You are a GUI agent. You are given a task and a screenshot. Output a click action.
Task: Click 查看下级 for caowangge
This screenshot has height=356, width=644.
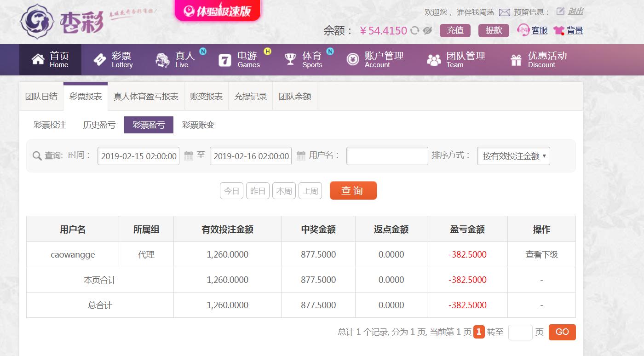tap(541, 255)
